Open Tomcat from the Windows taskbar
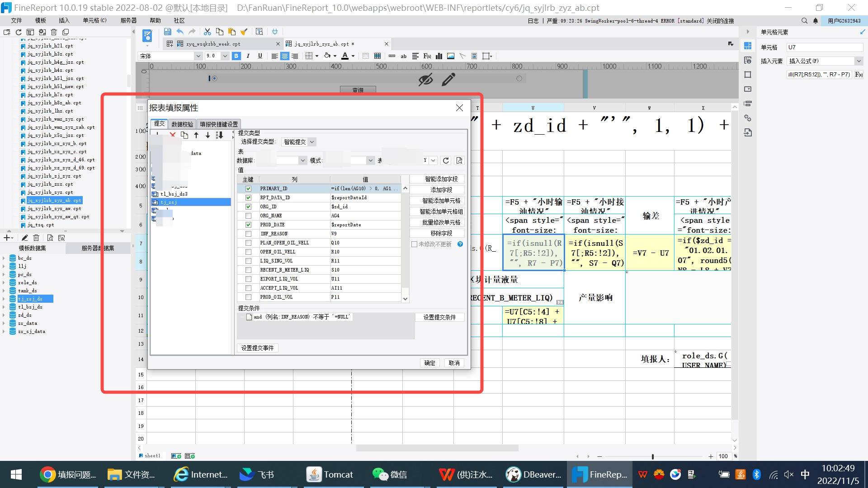The height and width of the screenshot is (488, 868). 329,474
